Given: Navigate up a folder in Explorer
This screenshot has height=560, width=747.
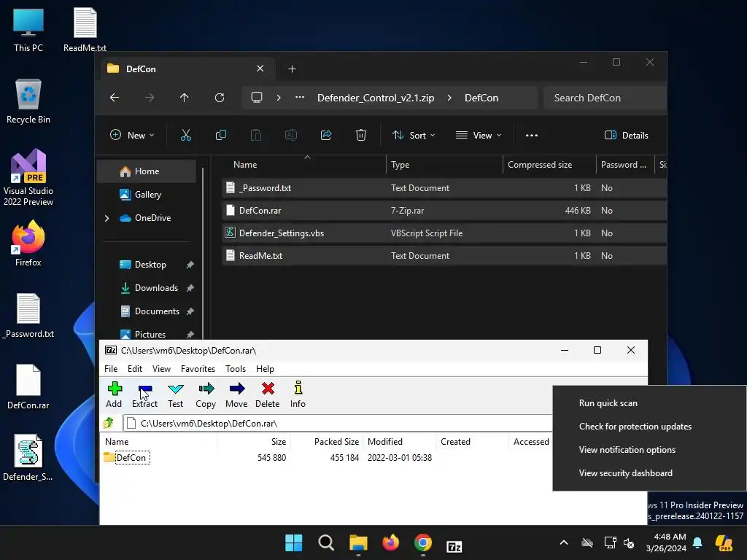Looking at the screenshot, I should tap(185, 98).
